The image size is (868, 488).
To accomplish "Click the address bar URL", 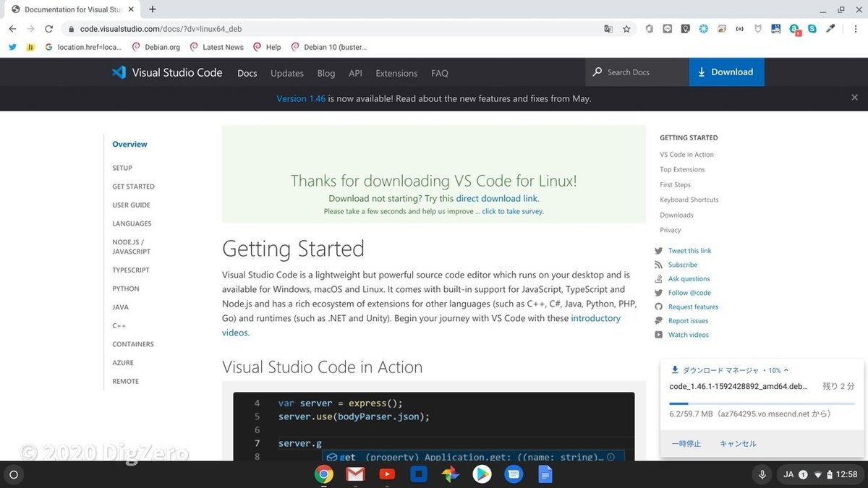I will 161,29.
